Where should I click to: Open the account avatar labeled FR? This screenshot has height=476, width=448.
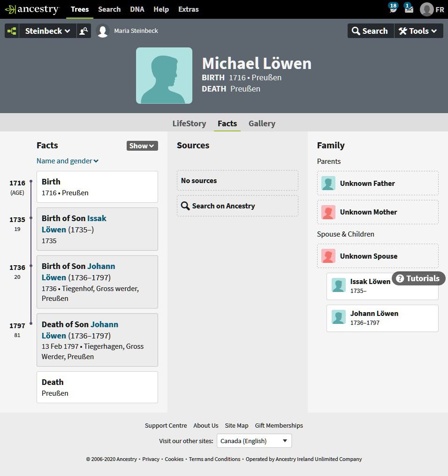point(432,9)
